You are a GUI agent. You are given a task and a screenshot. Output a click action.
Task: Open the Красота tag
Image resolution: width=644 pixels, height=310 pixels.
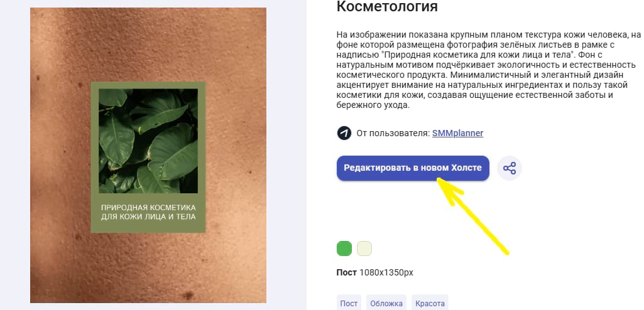click(430, 304)
